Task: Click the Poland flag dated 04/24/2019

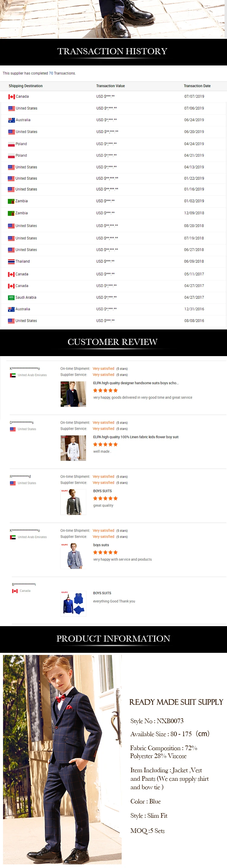Action: [12, 144]
